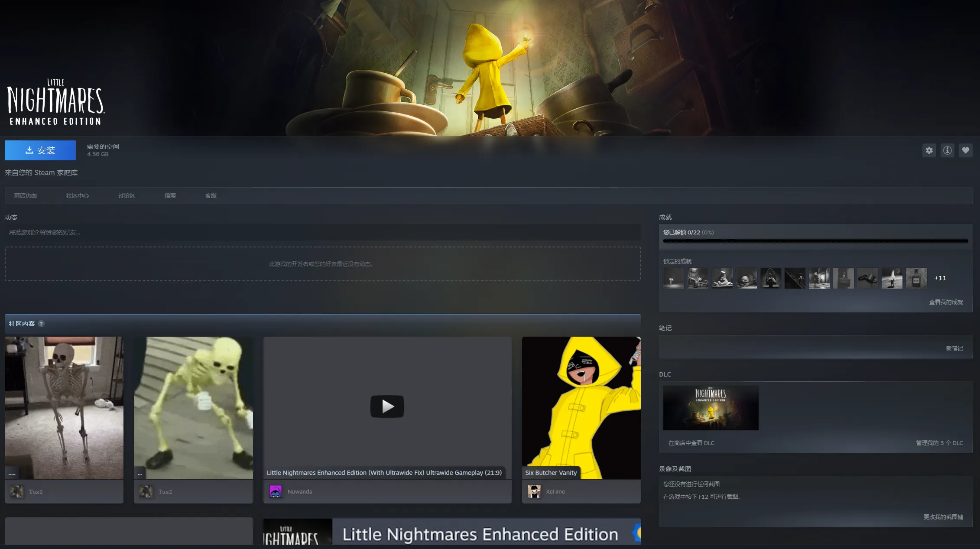Image resolution: width=980 pixels, height=549 pixels.
Task: Click the activity post input field
Action: point(322,232)
